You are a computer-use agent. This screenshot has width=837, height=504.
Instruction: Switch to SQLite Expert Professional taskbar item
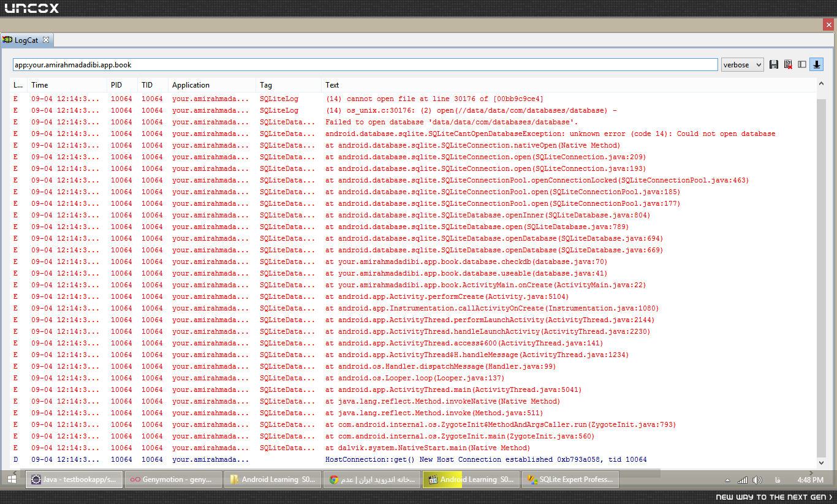click(x=570, y=480)
